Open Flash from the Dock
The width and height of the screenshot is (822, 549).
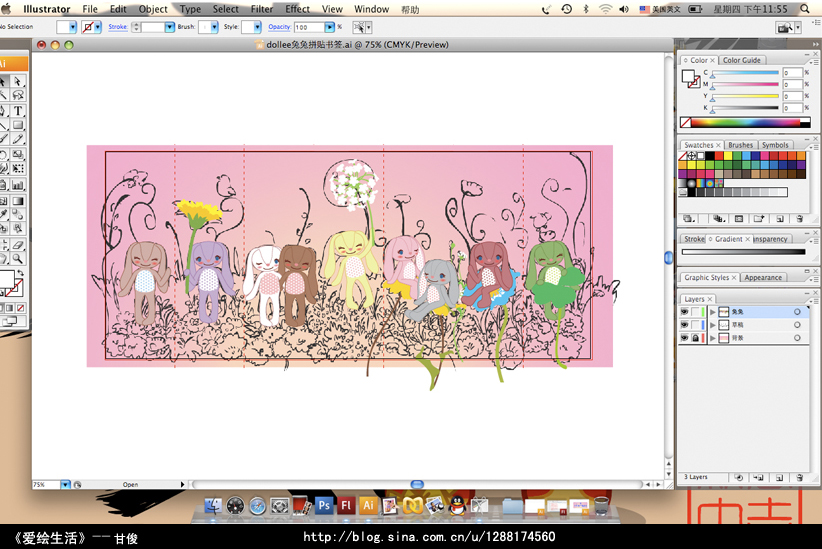tap(346, 505)
